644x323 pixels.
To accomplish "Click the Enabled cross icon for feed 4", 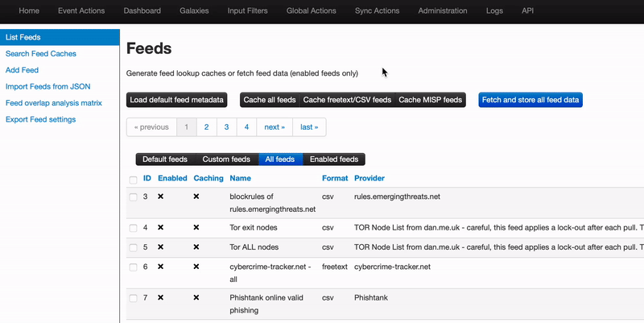I will (160, 228).
